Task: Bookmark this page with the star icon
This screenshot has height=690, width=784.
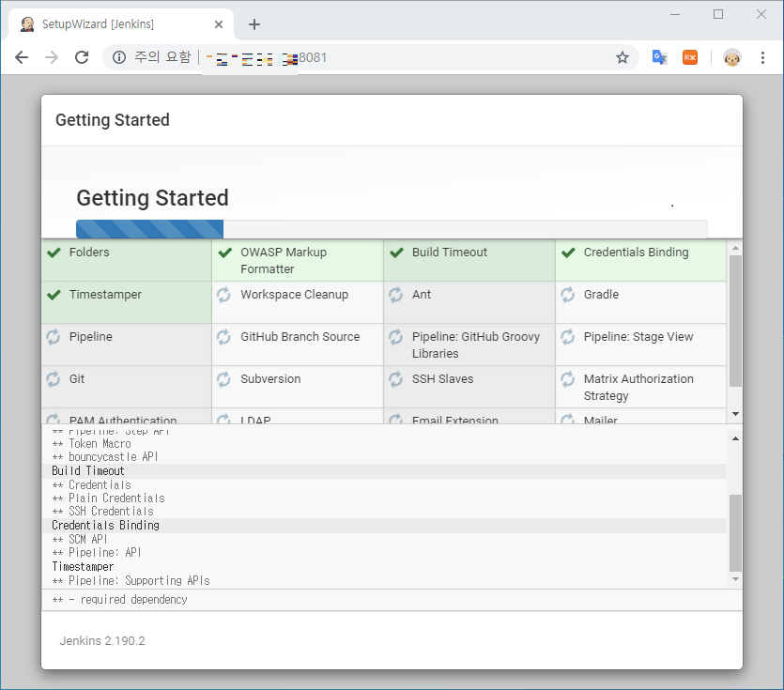Action: pos(622,57)
